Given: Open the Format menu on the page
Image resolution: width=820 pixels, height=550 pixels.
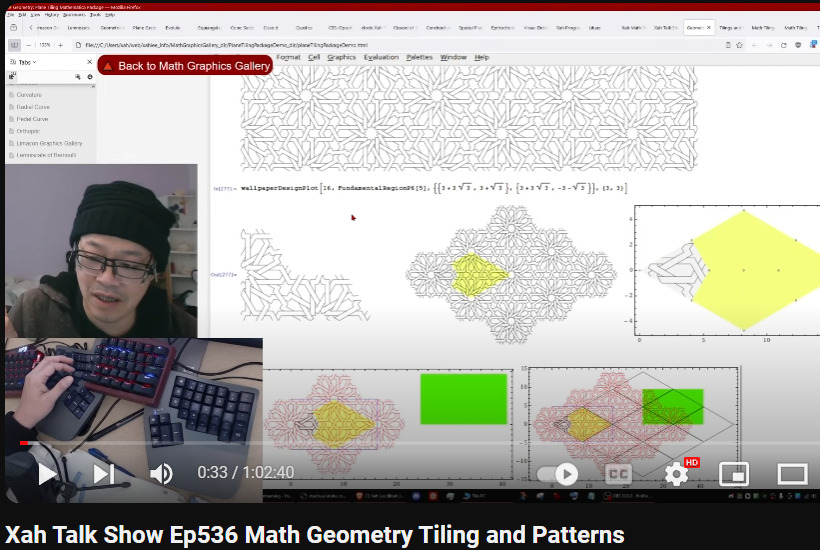Looking at the screenshot, I should 288,58.
